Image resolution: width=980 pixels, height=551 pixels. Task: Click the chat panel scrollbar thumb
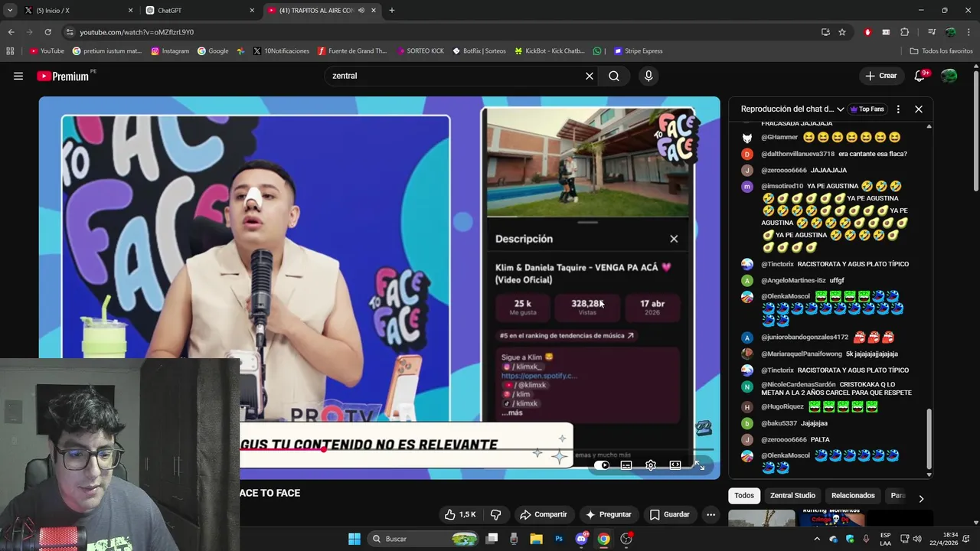929,440
